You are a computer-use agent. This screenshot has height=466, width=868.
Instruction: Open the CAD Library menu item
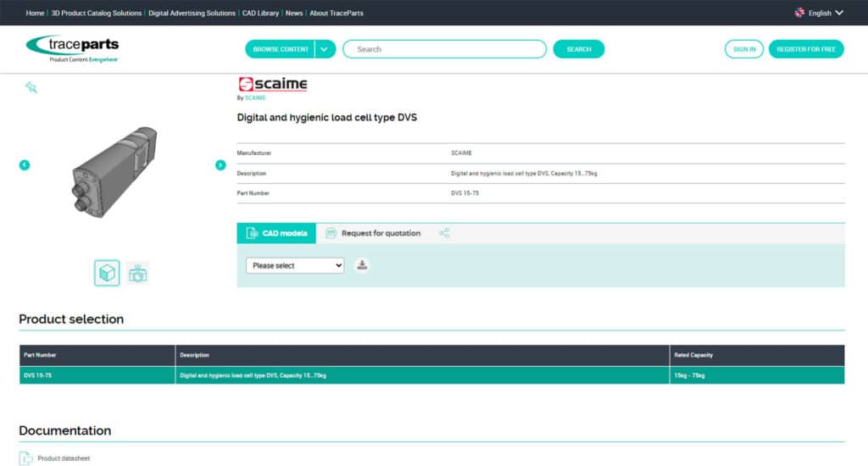coord(260,13)
